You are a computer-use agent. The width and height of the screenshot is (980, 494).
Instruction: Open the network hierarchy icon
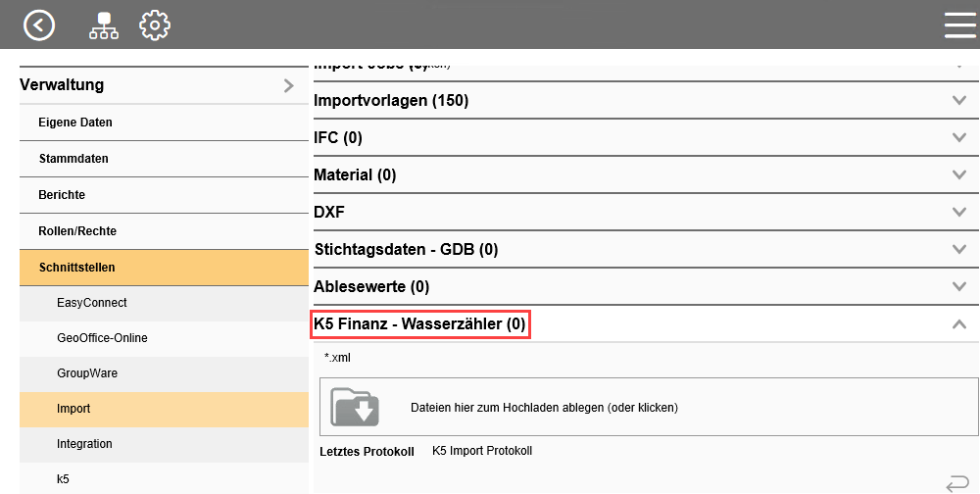pyautogui.click(x=104, y=25)
